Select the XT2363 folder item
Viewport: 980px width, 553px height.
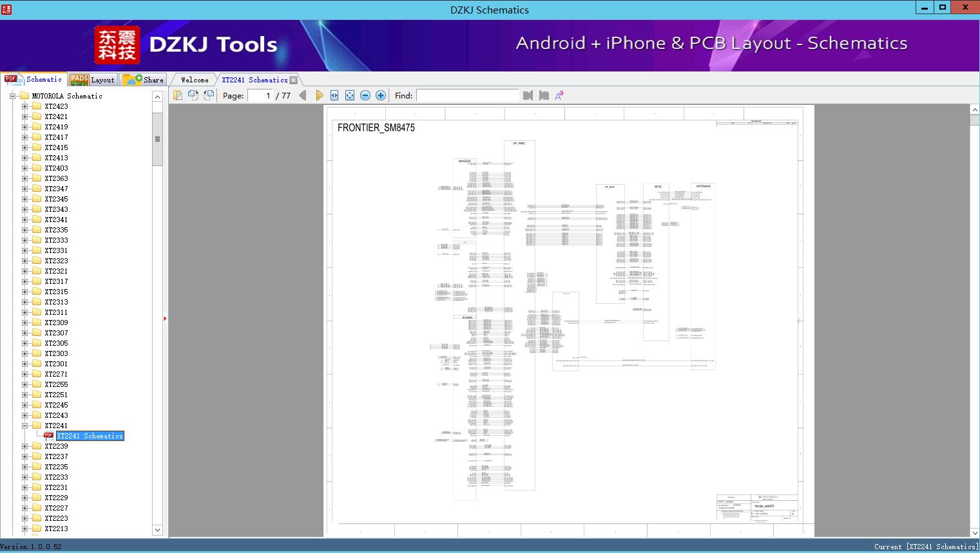click(56, 178)
